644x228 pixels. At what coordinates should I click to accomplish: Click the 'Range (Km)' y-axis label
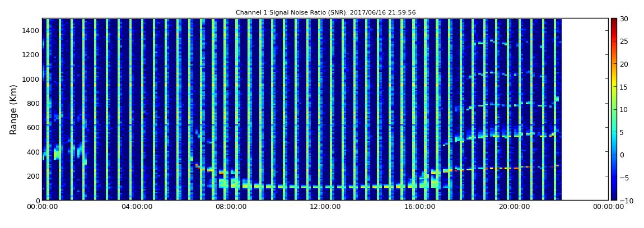click(13, 110)
